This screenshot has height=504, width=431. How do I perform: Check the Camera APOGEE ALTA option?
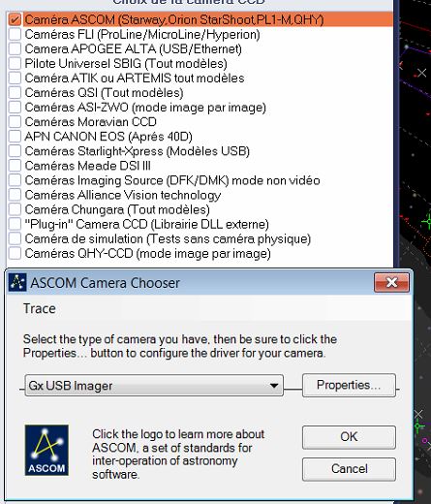click(15, 48)
